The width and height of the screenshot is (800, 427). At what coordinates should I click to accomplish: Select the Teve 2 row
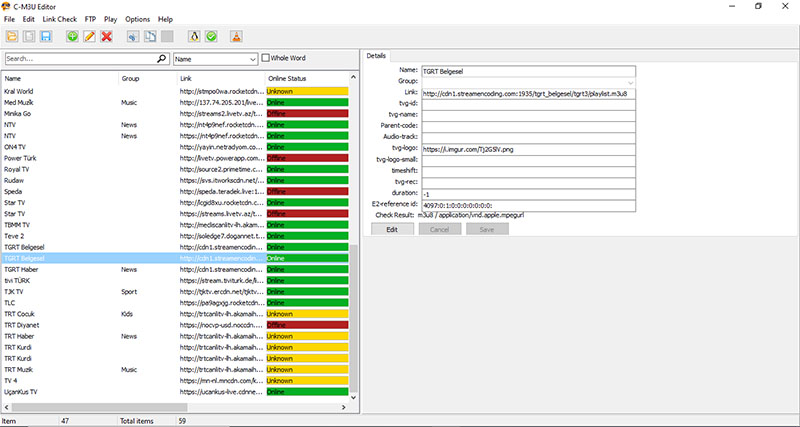pos(176,236)
